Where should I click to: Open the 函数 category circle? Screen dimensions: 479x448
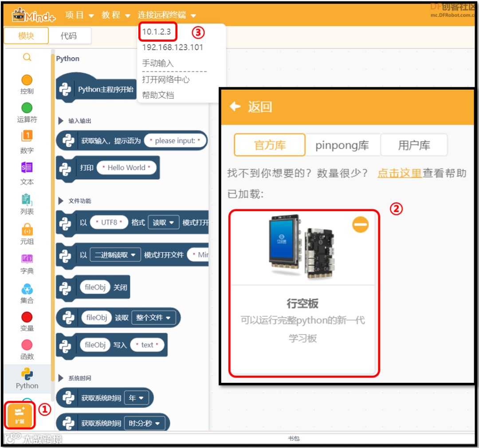click(27, 345)
